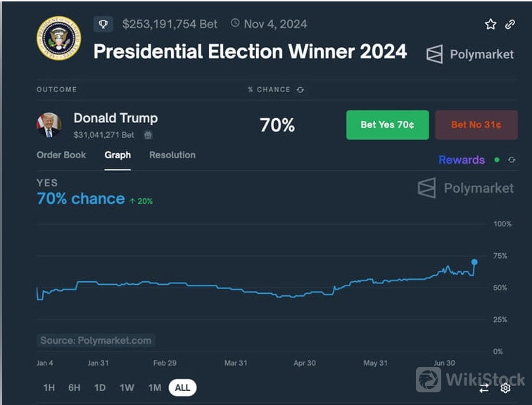Open chart settings gear icon
Viewport: 532px width, 405px height.
click(x=505, y=388)
